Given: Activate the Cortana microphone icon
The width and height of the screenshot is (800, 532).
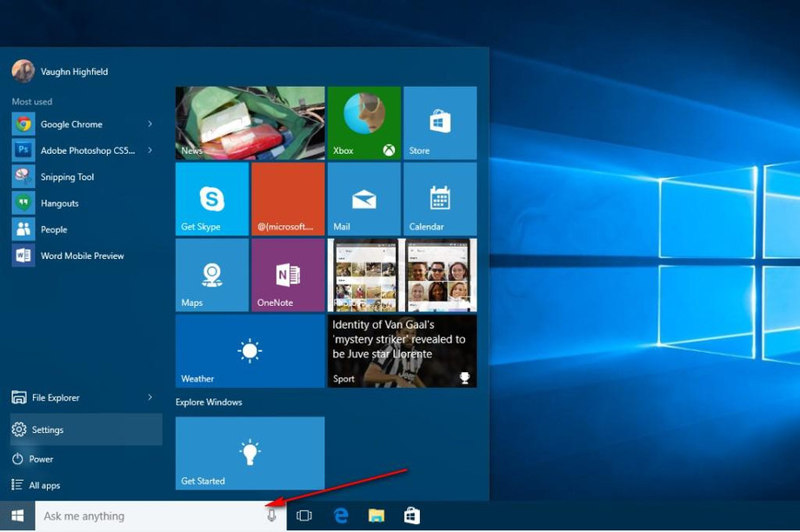Looking at the screenshot, I should pyautogui.click(x=271, y=515).
